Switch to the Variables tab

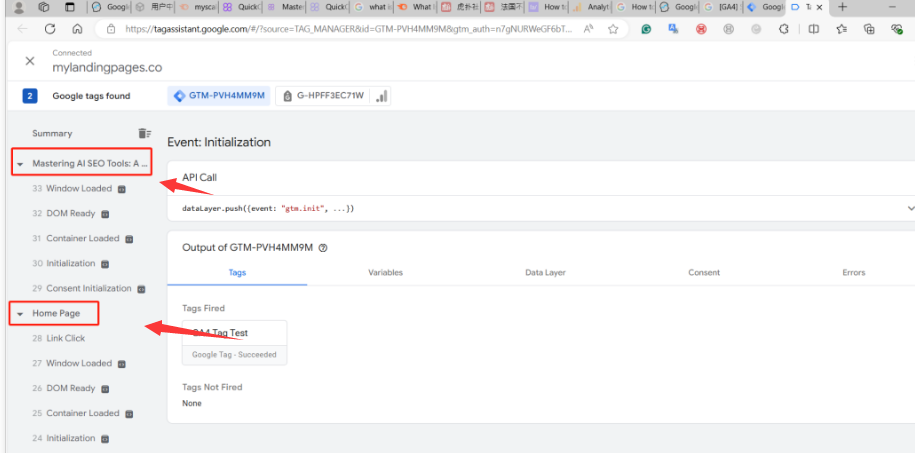pyautogui.click(x=385, y=272)
